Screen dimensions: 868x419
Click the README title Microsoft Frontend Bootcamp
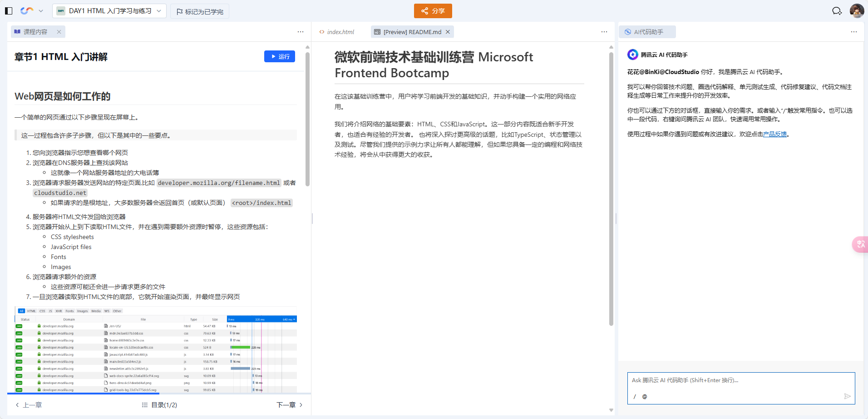[x=434, y=65]
